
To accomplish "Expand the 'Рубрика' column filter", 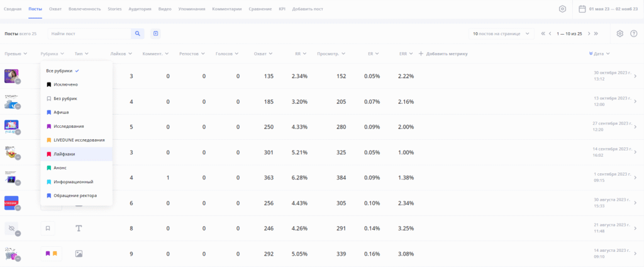I will 52,54.
